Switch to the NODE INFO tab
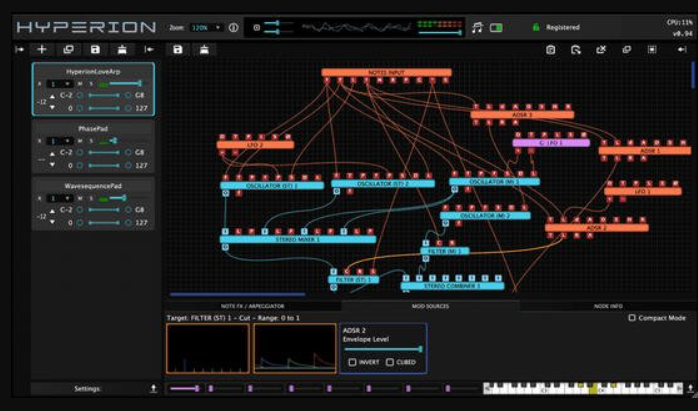Viewport: 698px width, 411px height. pos(608,306)
